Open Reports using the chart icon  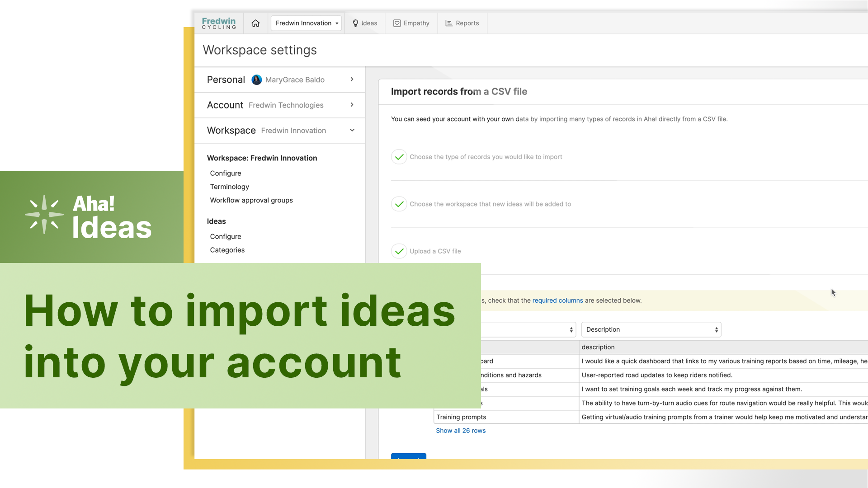(x=448, y=23)
